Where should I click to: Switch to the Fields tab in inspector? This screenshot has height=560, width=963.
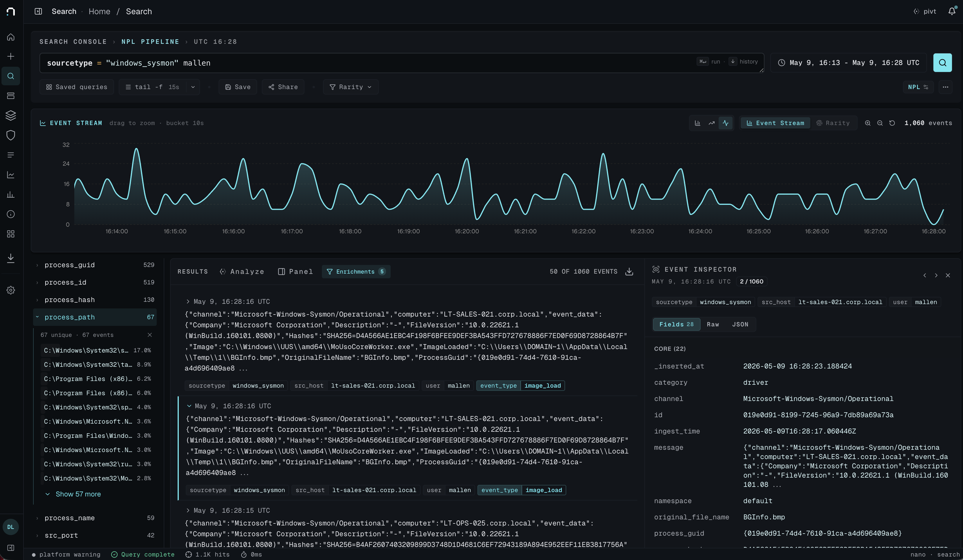click(676, 324)
